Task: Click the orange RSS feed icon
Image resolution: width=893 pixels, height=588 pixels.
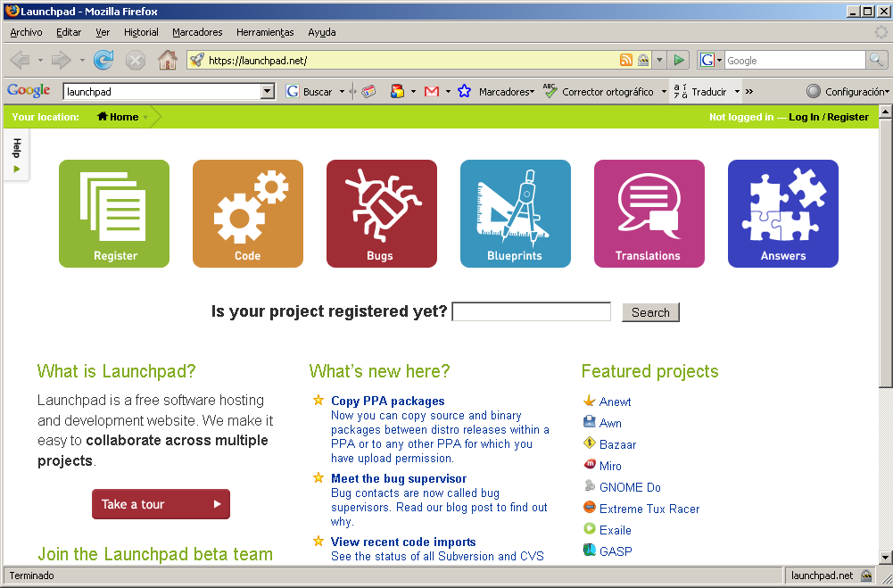Action: (626, 60)
